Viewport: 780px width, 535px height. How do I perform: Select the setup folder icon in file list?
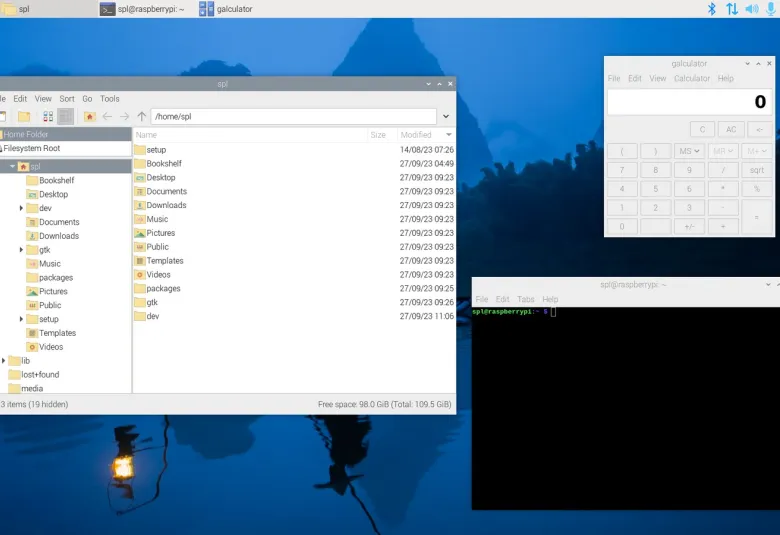pos(140,150)
